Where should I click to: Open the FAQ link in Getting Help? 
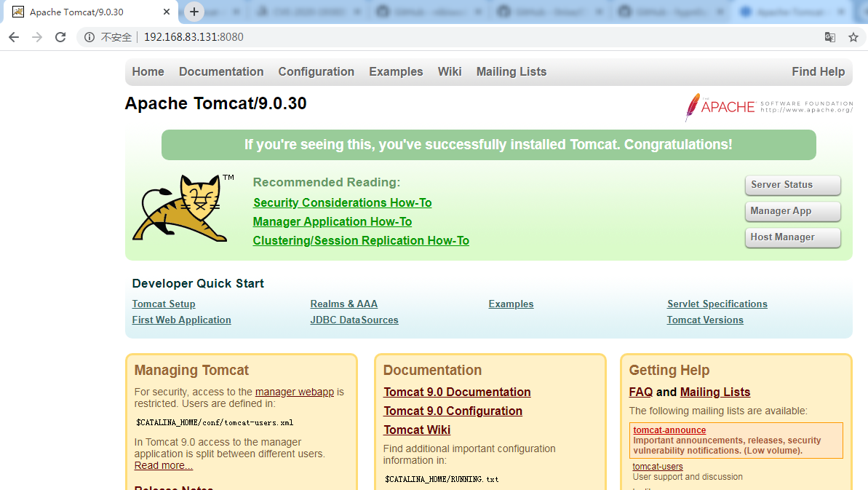(641, 392)
